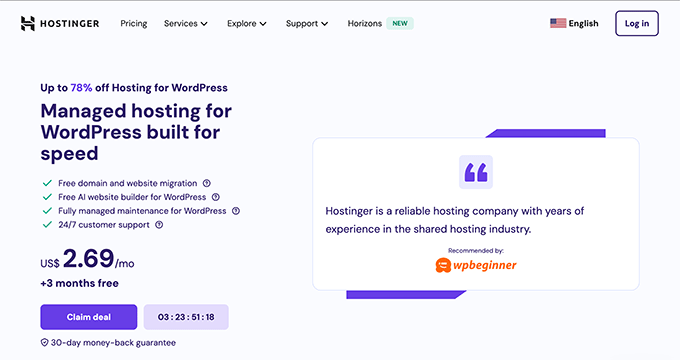Image resolution: width=680 pixels, height=360 pixels.
Task: Open the Pricing page
Action: pyautogui.click(x=134, y=23)
